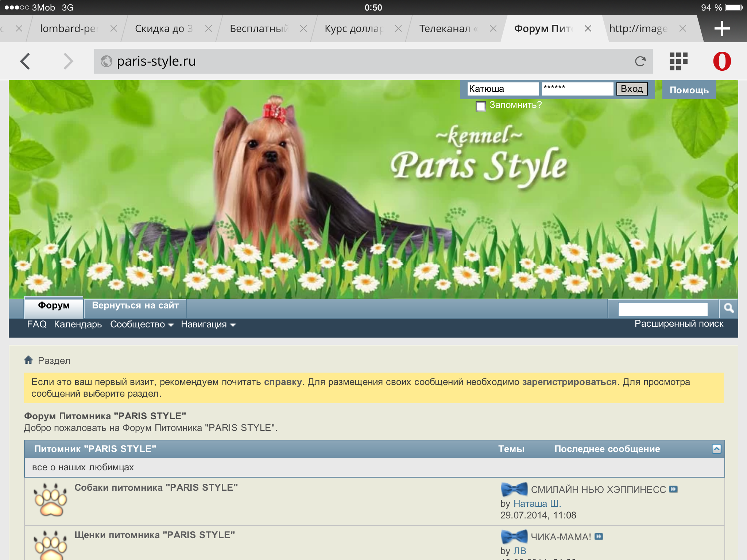Focus the password input field
This screenshot has width=747, height=560.
(x=577, y=89)
